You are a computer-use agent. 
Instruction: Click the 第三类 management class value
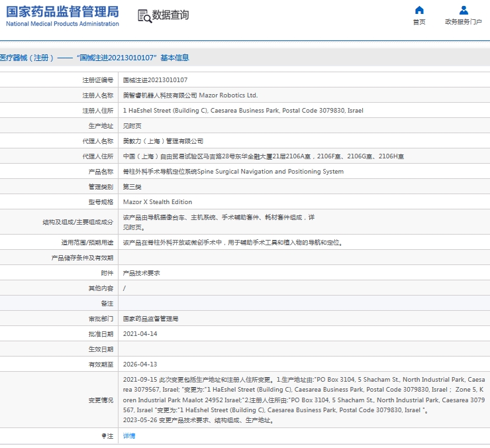132,187
